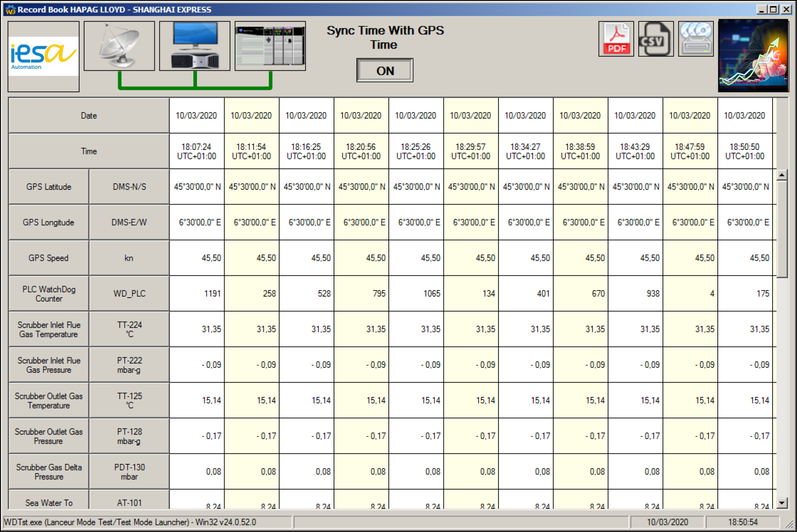797x532 pixels.
Task: Select Scrubber Gas Delta Pressure label
Action: 49,472
